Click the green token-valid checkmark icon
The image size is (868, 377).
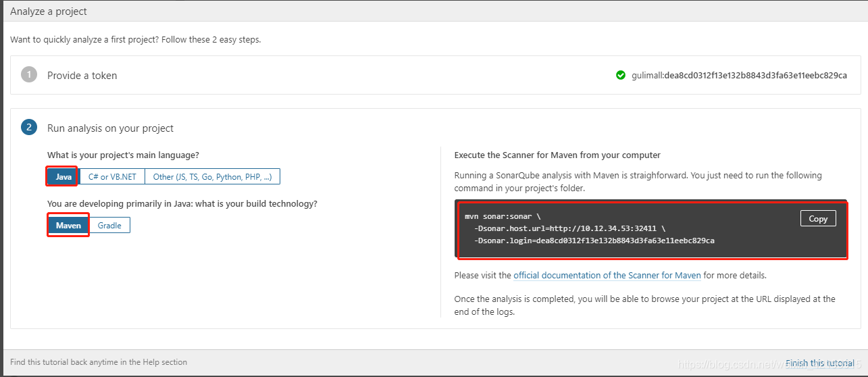(x=621, y=75)
